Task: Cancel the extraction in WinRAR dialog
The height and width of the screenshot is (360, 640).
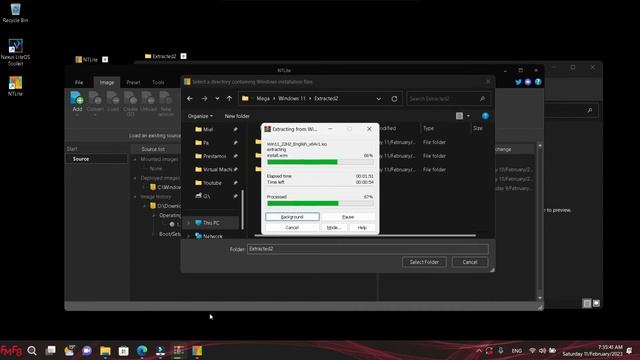Action: (x=292, y=227)
